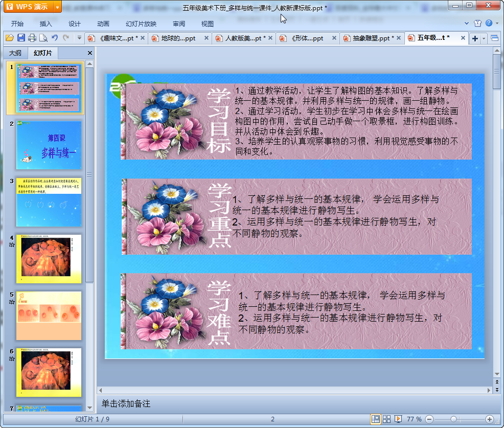Expand quick access toolbar customize arrow
The image size is (504, 428).
tap(79, 38)
